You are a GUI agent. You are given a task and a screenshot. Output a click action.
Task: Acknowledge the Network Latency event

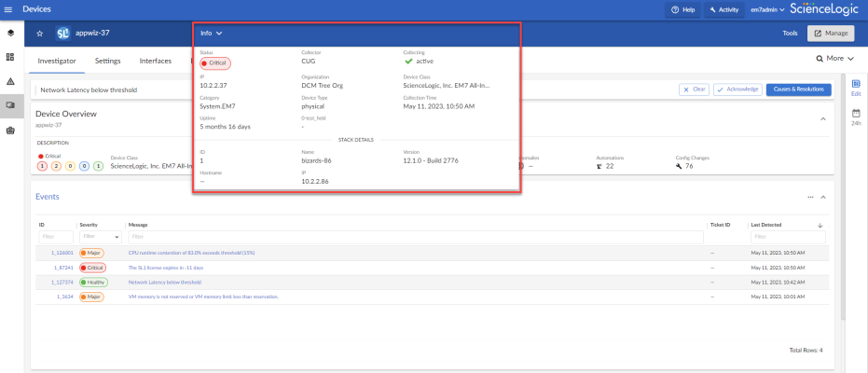coord(737,90)
